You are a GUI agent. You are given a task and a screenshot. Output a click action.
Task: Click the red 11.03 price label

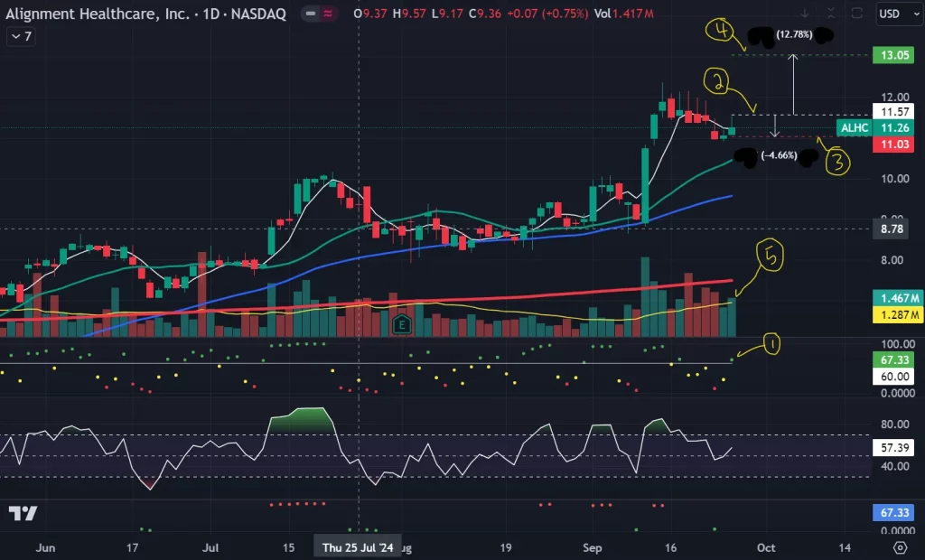click(x=894, y=144)
